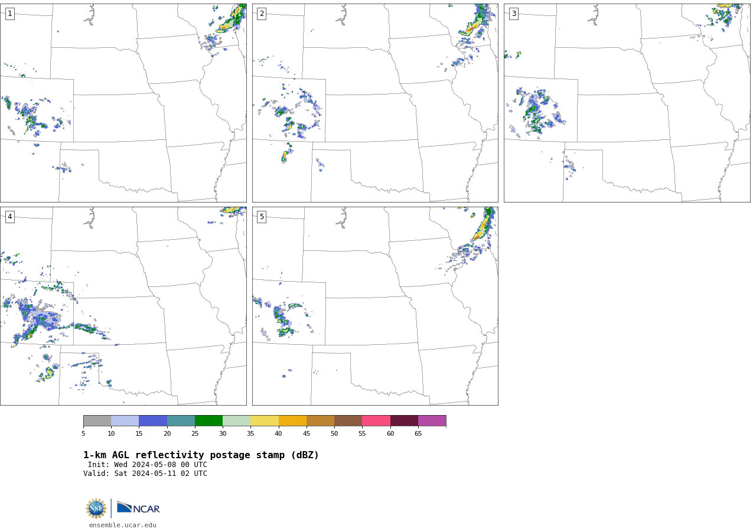Click the light blue 10-15 dBZ swatch

coord(125,421)
